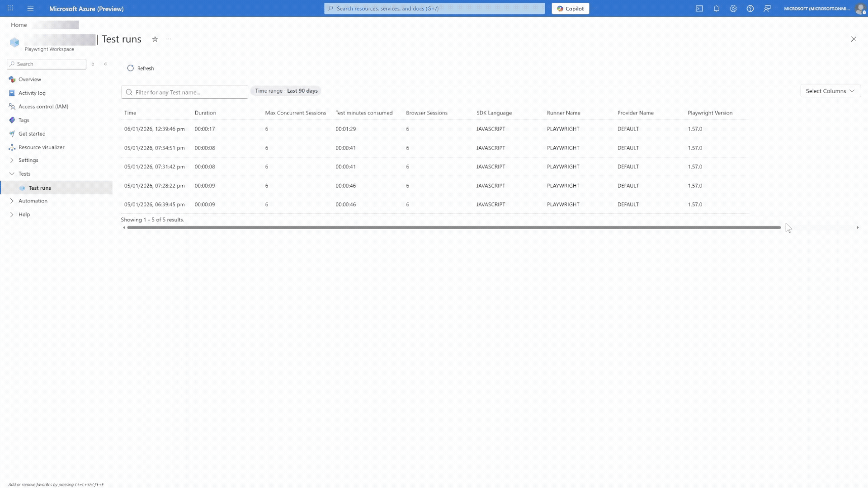Open the notifications bell
This screenshot has height=488, width=868.
point(716,9)
